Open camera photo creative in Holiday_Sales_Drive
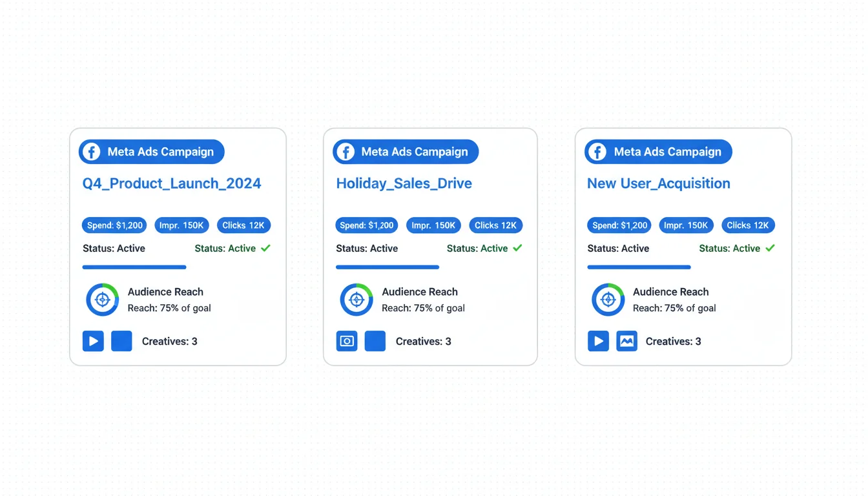The width and height of the screenshot is (868, 496). (347, 341)
